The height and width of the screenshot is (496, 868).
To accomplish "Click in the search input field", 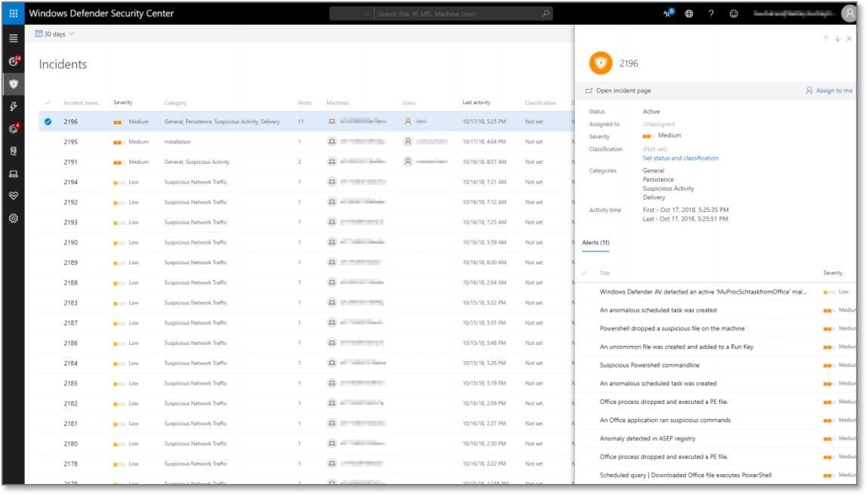I will click(457, 14).
